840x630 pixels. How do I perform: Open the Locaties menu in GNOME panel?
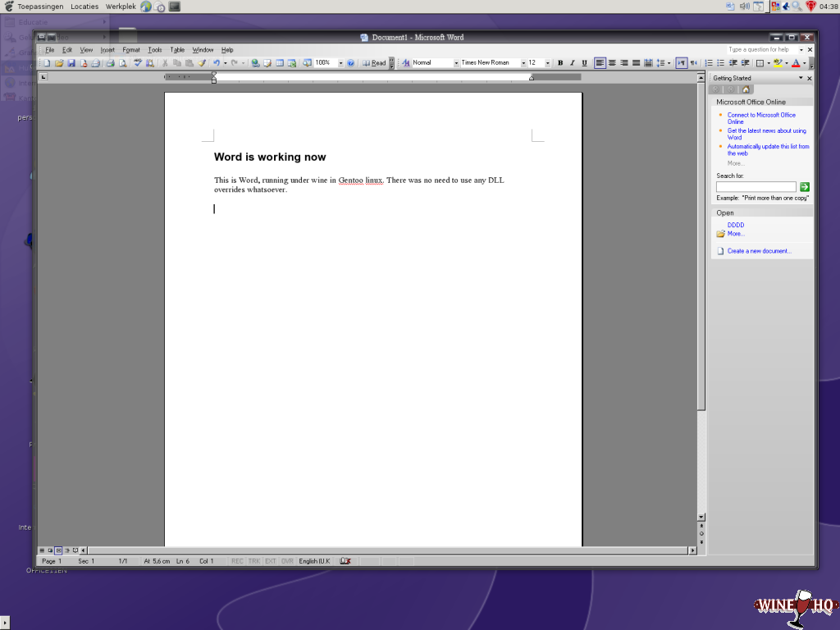(x=84, y=7)
